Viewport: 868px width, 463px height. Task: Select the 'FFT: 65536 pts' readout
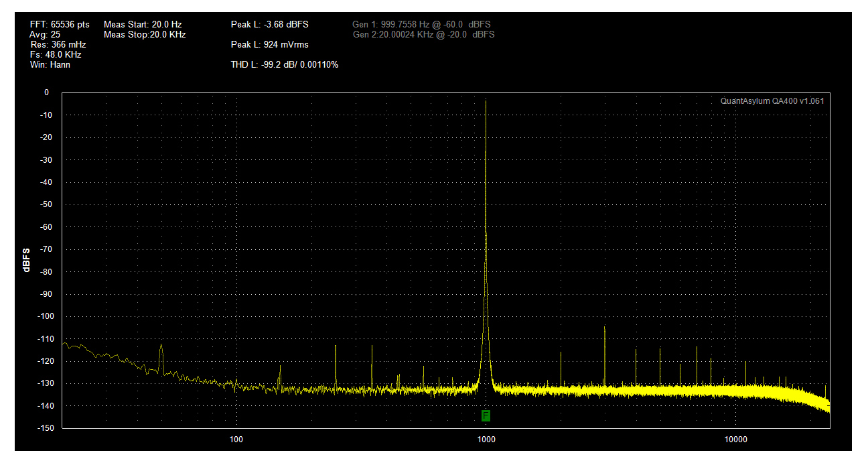(x=60, y=24)
